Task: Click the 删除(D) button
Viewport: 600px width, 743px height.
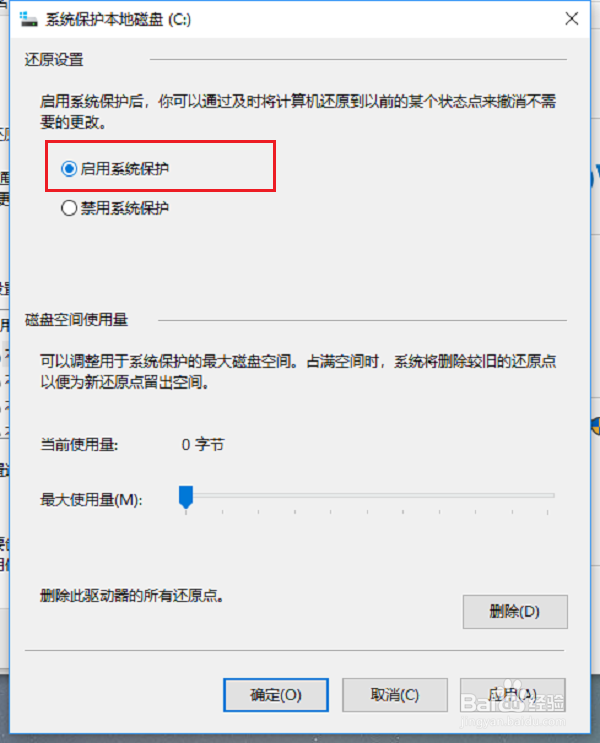Action: [515, 612]
